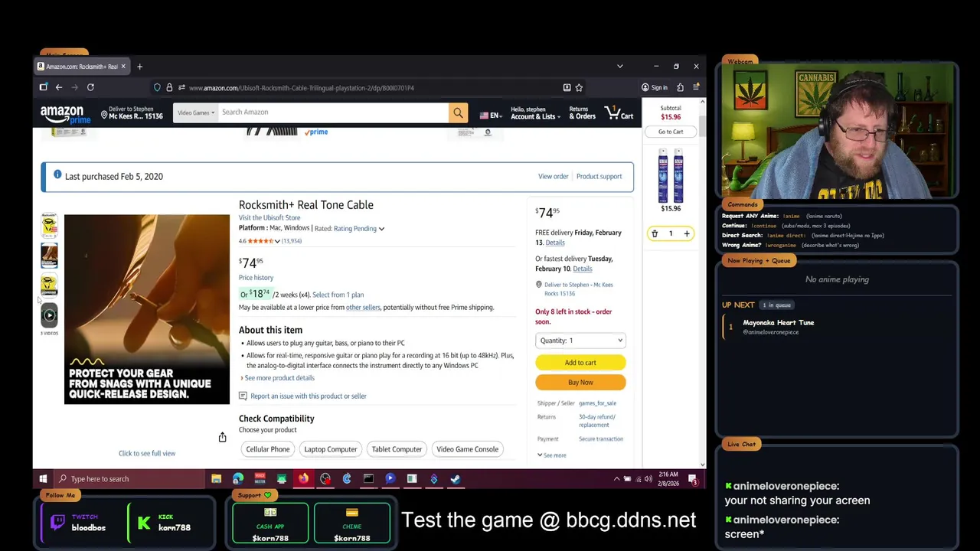Open the browser list all tabs chevron
The height and width of the screenshot is (551, 980).
coord(620,67)
